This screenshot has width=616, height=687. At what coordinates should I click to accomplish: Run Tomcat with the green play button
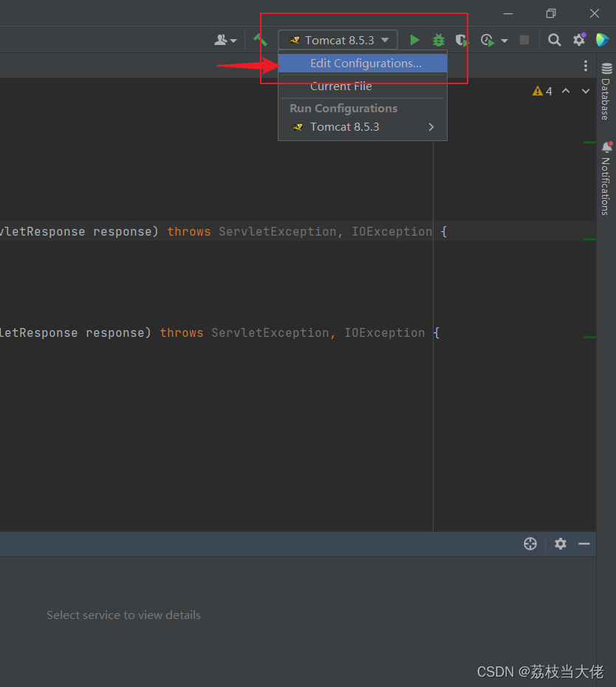click(x=414, y=41)
